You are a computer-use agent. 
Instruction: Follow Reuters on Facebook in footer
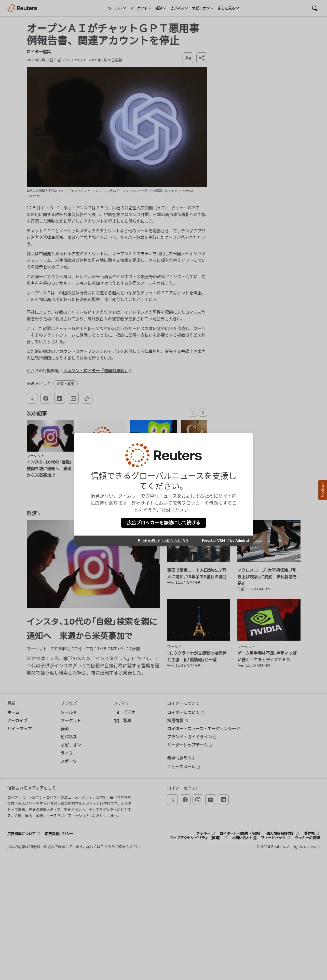pos(185,800)
